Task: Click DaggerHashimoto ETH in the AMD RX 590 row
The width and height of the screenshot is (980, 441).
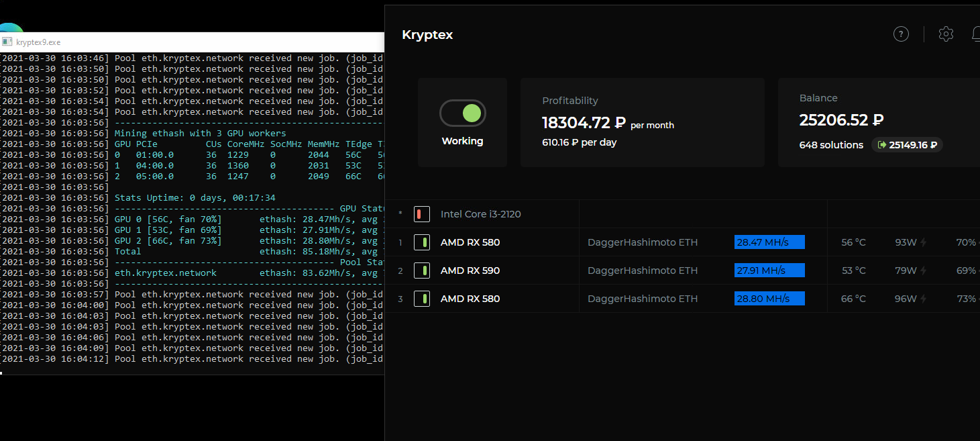Action: [643, 271]
